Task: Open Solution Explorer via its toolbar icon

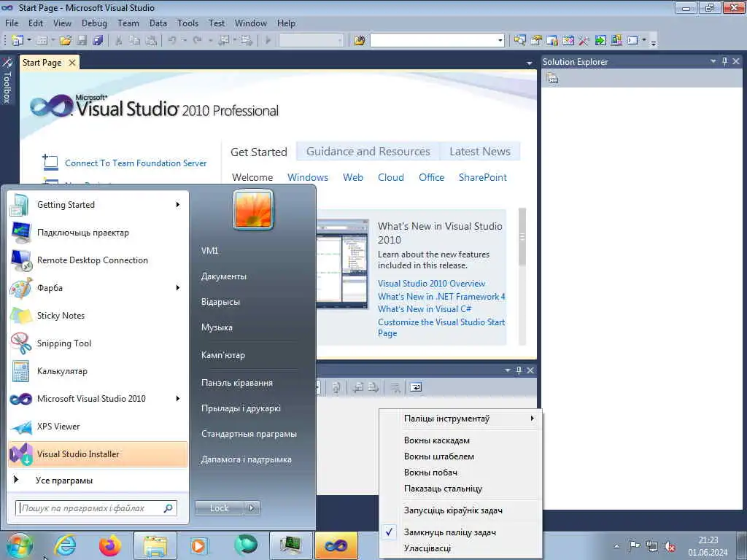Action: click(x=519, y=41)
